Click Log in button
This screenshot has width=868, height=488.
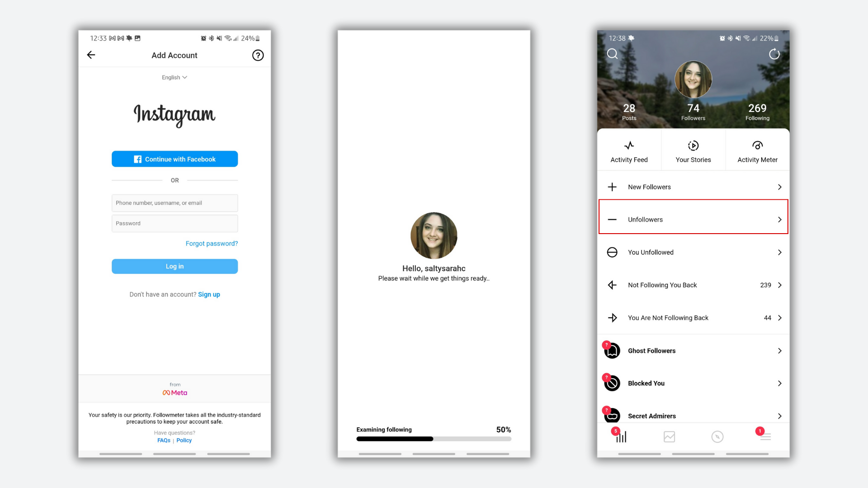(175, 266)
